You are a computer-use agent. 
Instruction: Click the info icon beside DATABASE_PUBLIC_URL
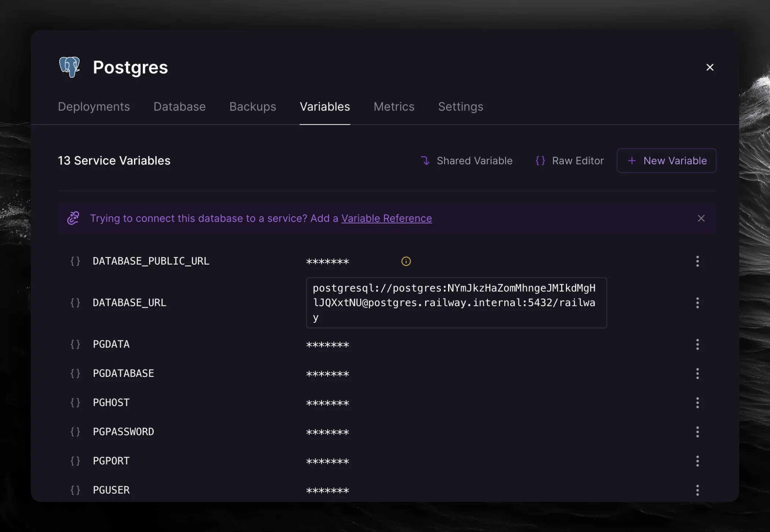coord(406,261)
